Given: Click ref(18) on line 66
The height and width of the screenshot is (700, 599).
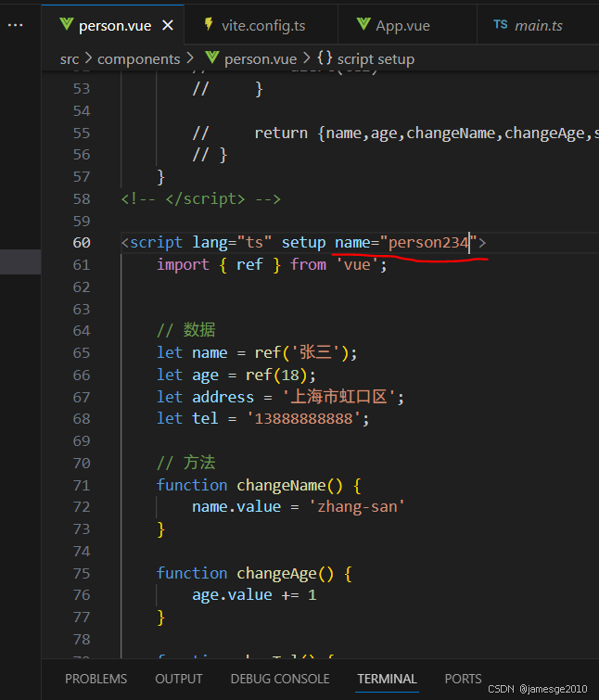Looking at the screenshot, I should tap(276, 375).
